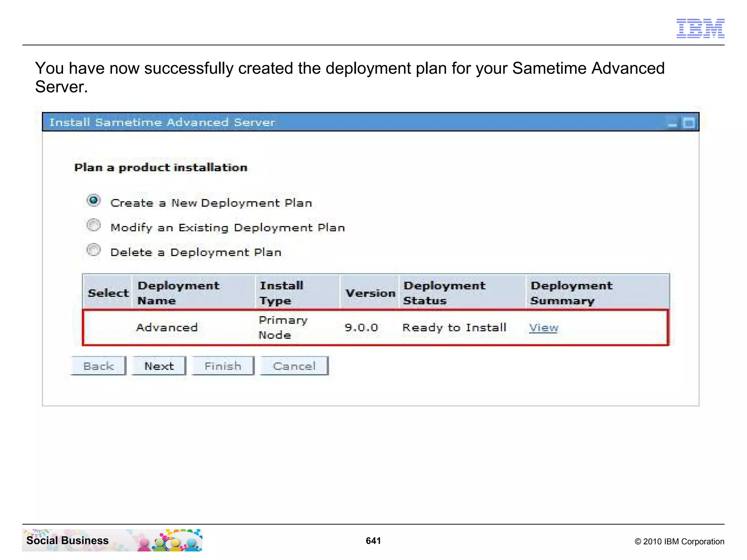Click the Primary Node install type cell
This screenshot has width=747, height=560.
(283, 327)
